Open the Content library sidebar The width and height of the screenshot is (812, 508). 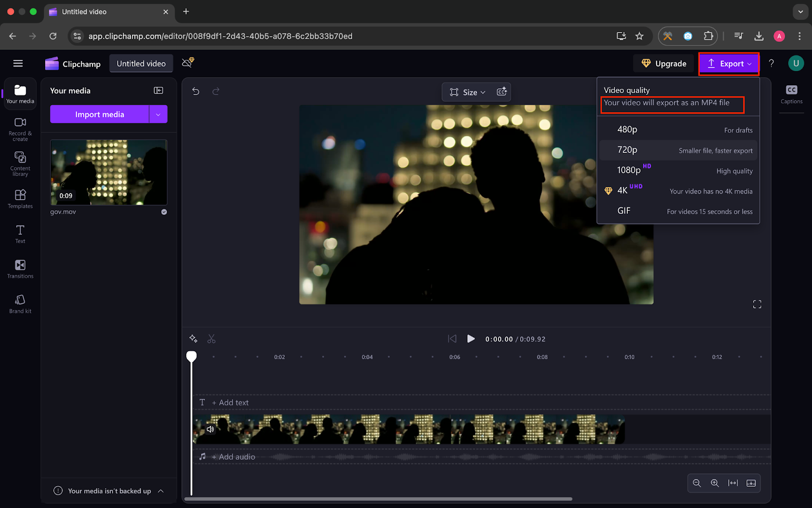point(20,164)
